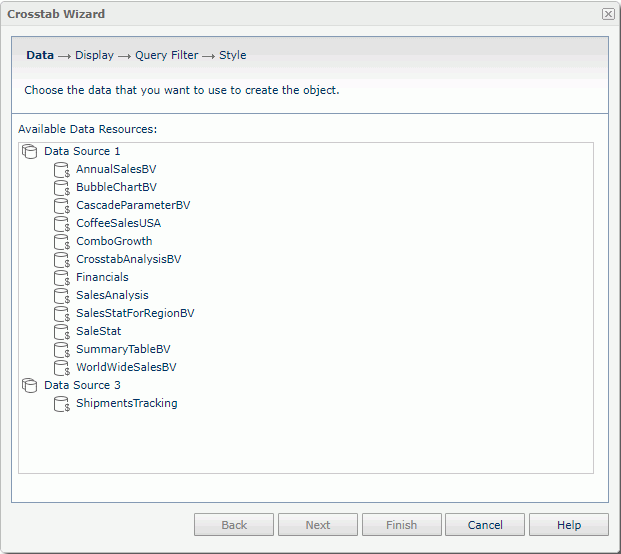Choose CascadeParameterBV data resource

(x=132, y=206)
